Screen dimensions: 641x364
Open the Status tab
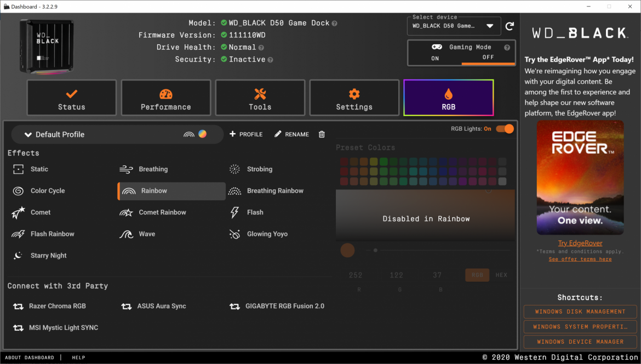click(x=72, y=98)
